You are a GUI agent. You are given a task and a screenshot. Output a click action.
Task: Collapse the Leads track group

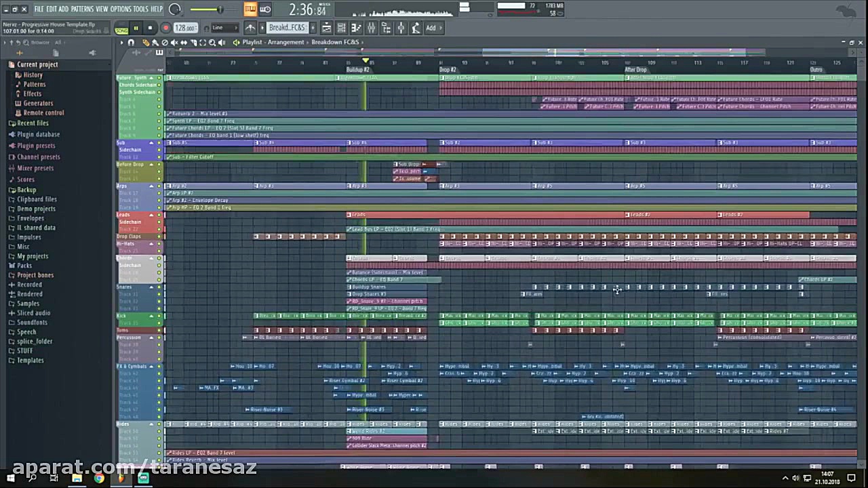[x=152, y=214]
